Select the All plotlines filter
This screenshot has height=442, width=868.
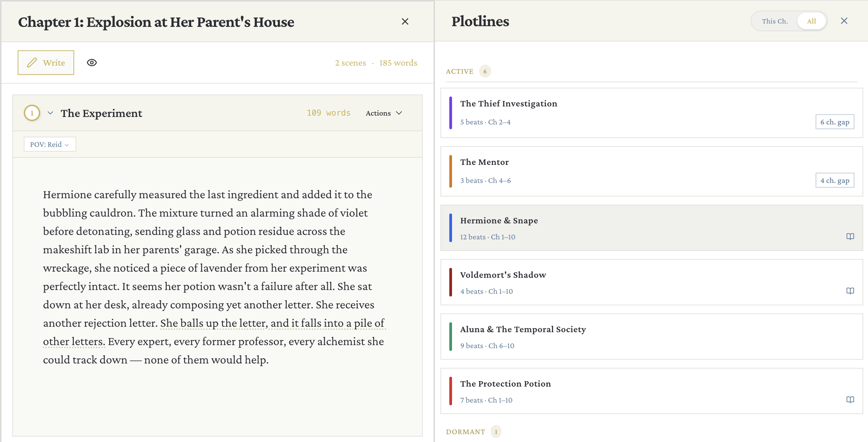(x=812, y=21)
